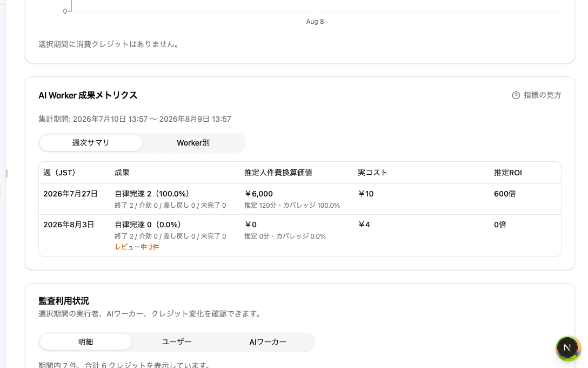This screenshot has width=588, height=368.
Task: Click the 0倍 ROI value
Action: point(500,225)
